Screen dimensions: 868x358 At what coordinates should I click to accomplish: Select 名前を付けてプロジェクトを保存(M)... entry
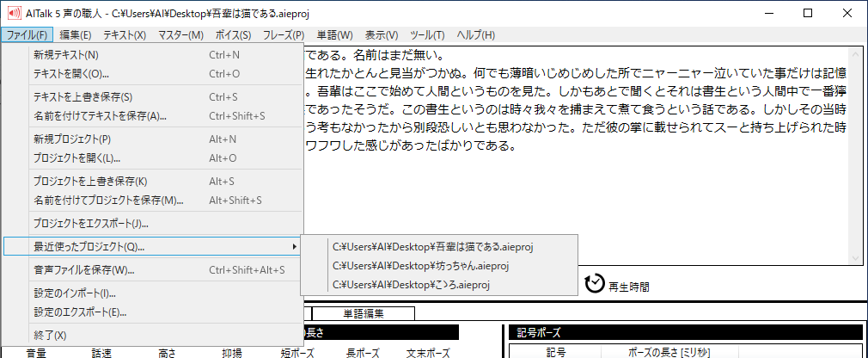point(153,200)
